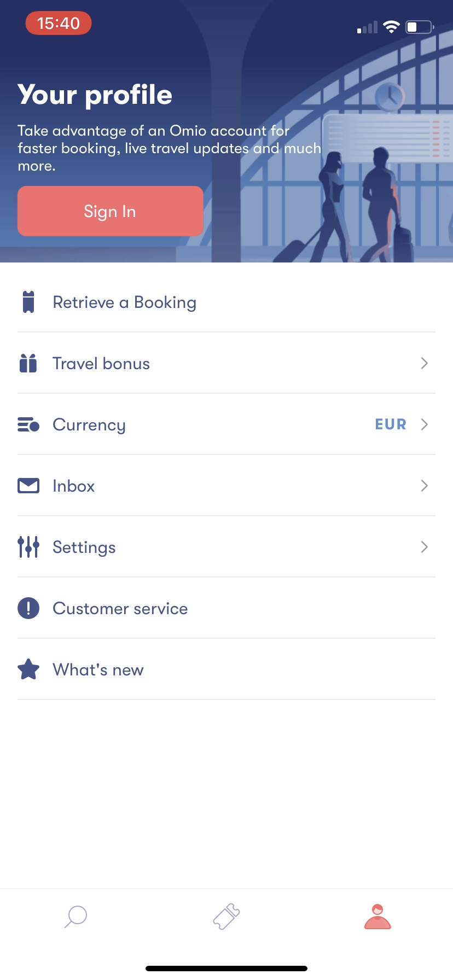The width and height of the screenshot is (453, 980).
Task: Open the Search tab magnifier icon
Action: pos(75,917)
